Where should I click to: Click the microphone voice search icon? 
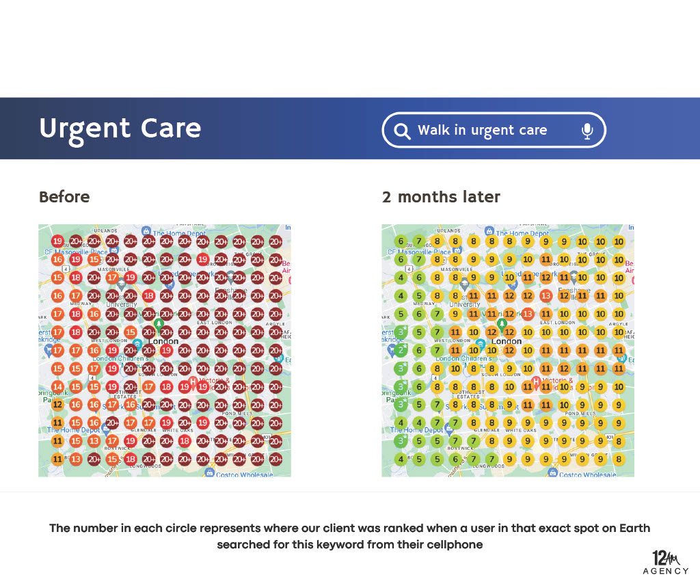(x=587, y=131)
